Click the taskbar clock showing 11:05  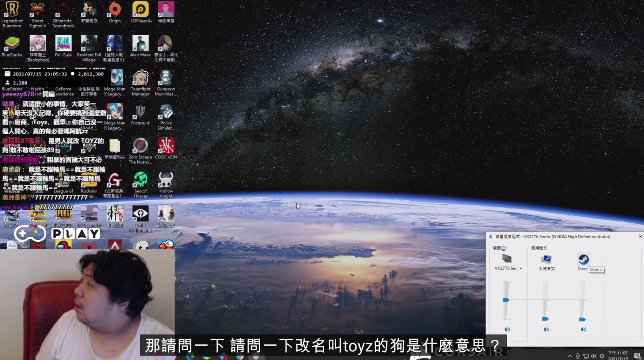tap(618, 355)
